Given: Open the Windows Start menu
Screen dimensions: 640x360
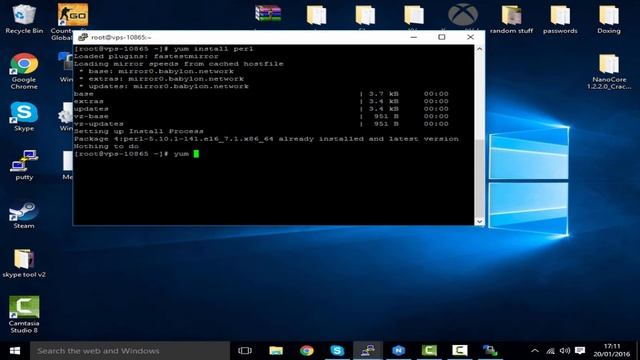Looking at the screenshot, I should pyautogui.click(x=15, y=351).
